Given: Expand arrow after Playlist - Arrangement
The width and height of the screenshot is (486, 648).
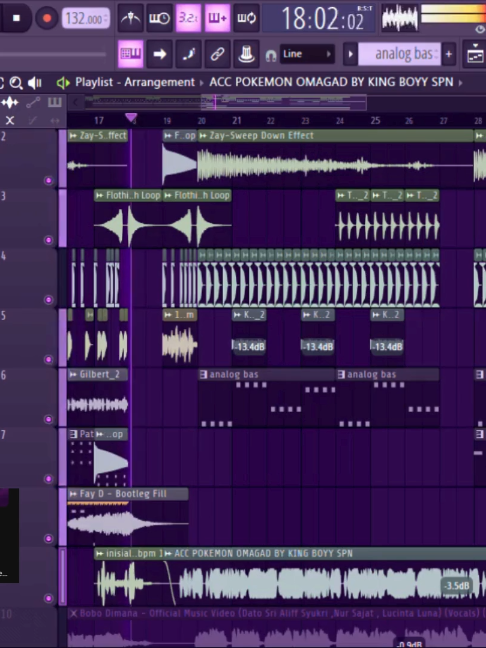Looking at the screenshot, I should [x=202, y=83].
